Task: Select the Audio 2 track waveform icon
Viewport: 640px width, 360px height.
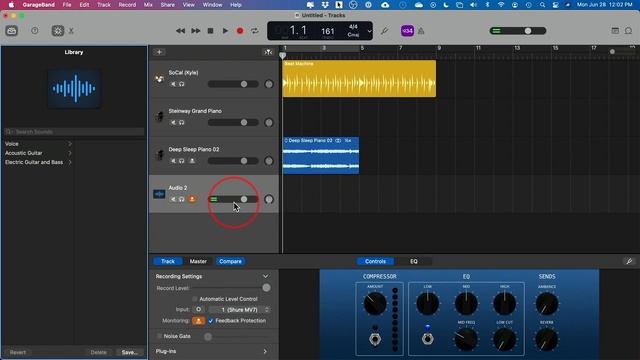Action: click(159, 194)
